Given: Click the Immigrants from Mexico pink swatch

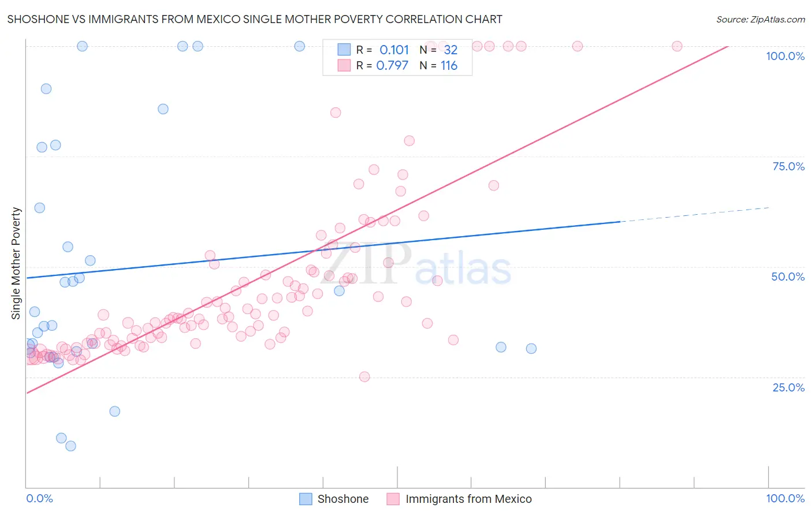Looking at the screenshot, I should pyautogui.click(x=393, y=499).
